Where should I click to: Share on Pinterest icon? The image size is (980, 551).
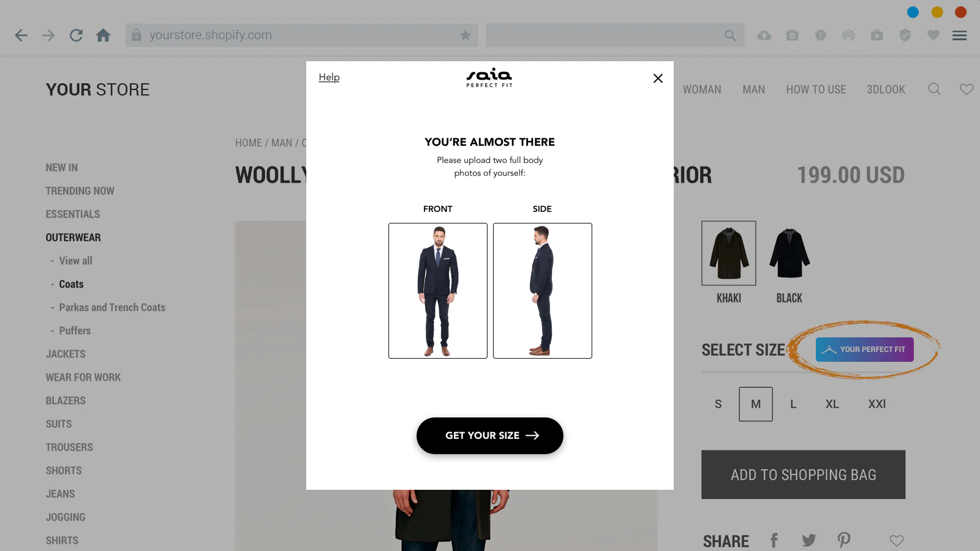pos(844,540)
